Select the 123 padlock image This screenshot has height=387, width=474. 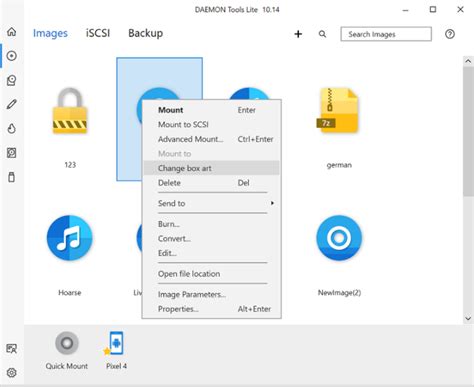(x=70, y=111)
